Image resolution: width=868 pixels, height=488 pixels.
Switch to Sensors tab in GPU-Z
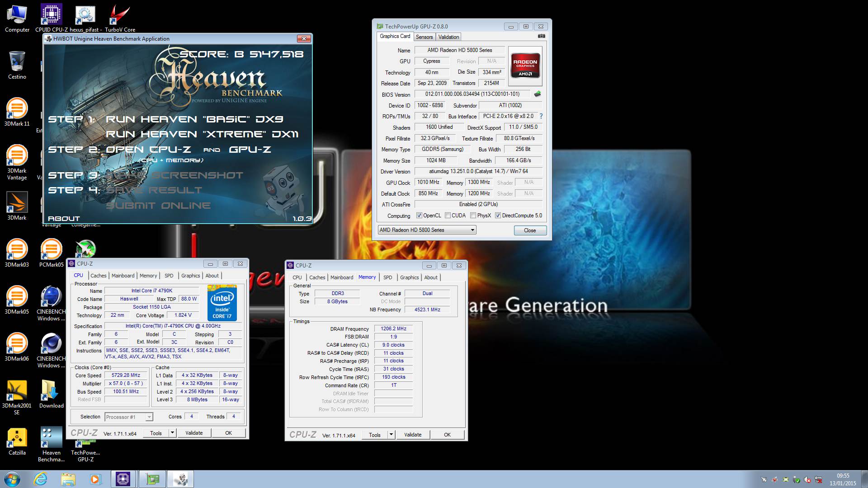coord(424,37)
